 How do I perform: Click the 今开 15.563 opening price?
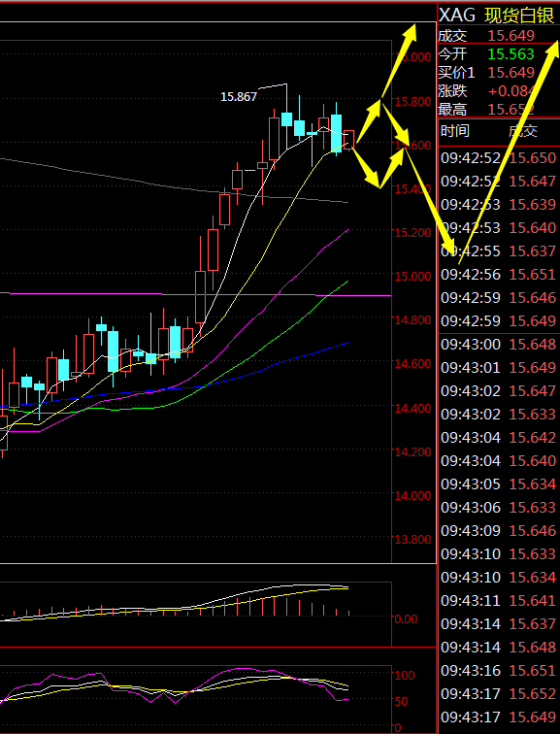[x=485, y=54]
